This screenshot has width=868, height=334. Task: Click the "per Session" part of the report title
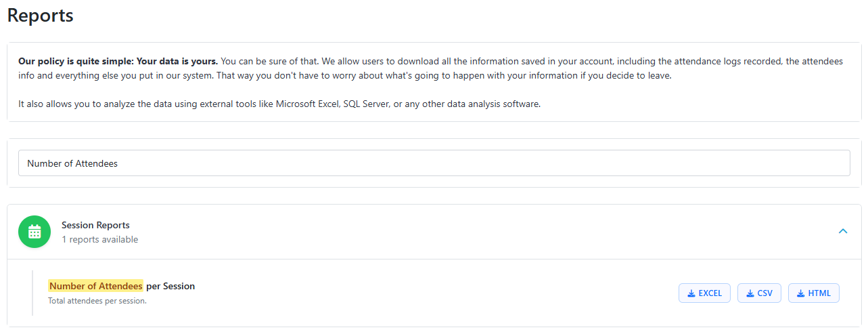point(170,286)
